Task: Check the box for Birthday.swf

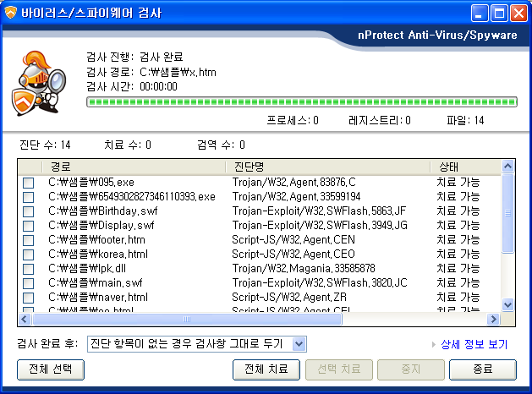Action: tap(29, 211)
